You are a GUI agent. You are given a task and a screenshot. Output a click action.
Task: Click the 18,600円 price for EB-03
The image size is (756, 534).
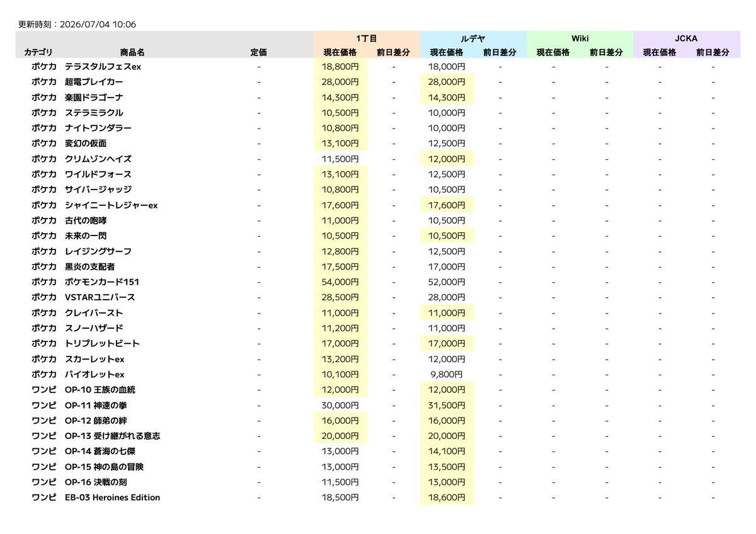pos(447,497)
